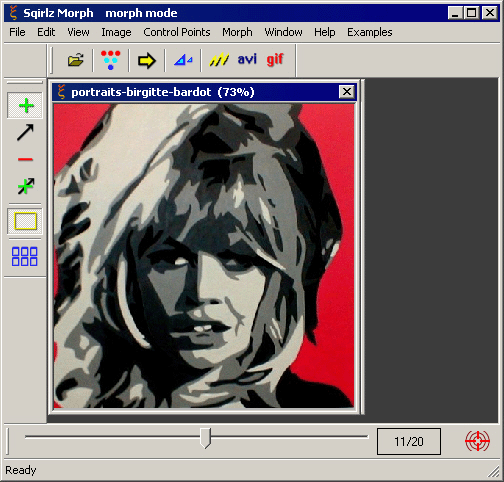This screenshot has height=482, width=504.
Task: Open the View menu
Action: [x=78, y=32]
